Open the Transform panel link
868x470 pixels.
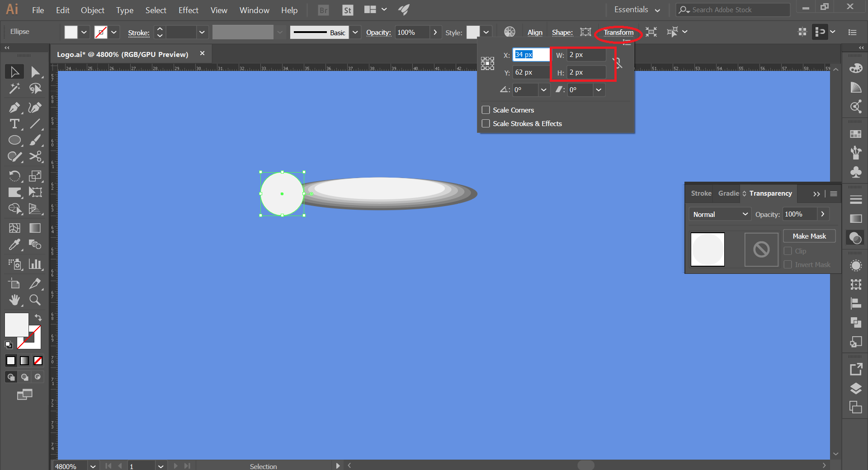pyautogui.click(x=618, y=32)
